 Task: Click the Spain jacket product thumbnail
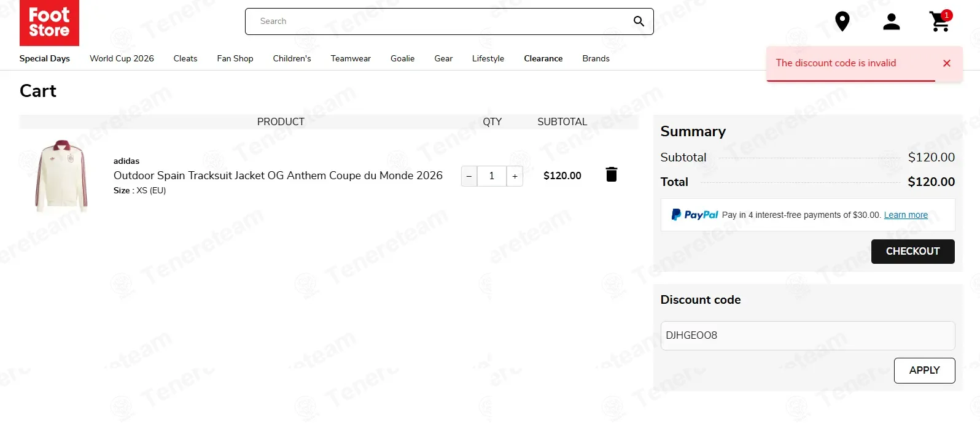(61, 176)
